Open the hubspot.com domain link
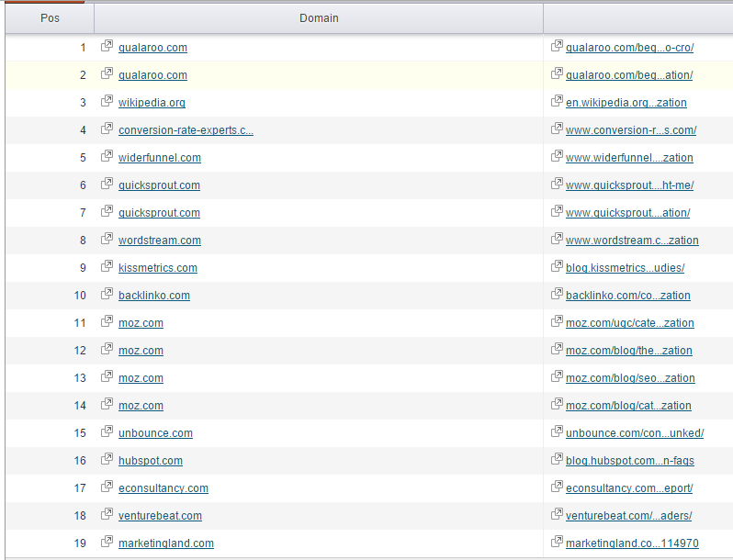Viewport: 733px width, 560px height. click(151, 461)
